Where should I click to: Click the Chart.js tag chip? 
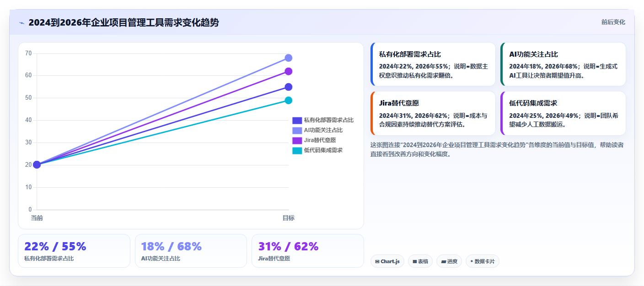click(x=387, y=261)
